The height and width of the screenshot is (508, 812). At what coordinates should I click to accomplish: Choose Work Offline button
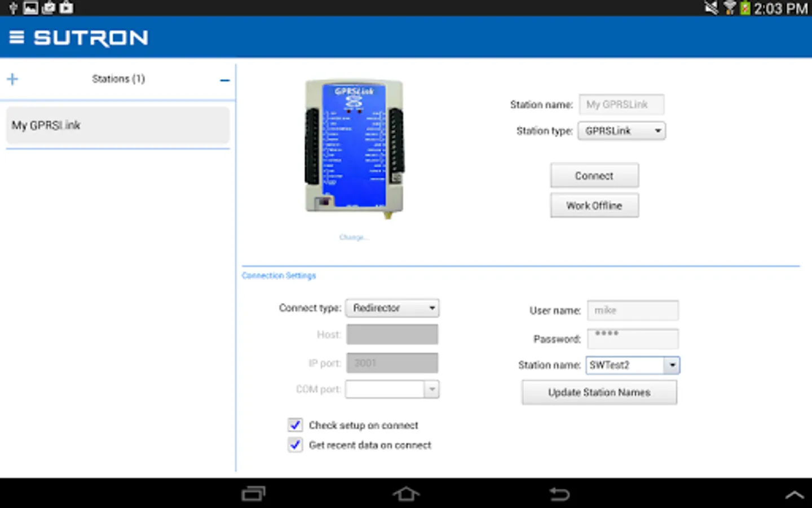tap(594, 205)
